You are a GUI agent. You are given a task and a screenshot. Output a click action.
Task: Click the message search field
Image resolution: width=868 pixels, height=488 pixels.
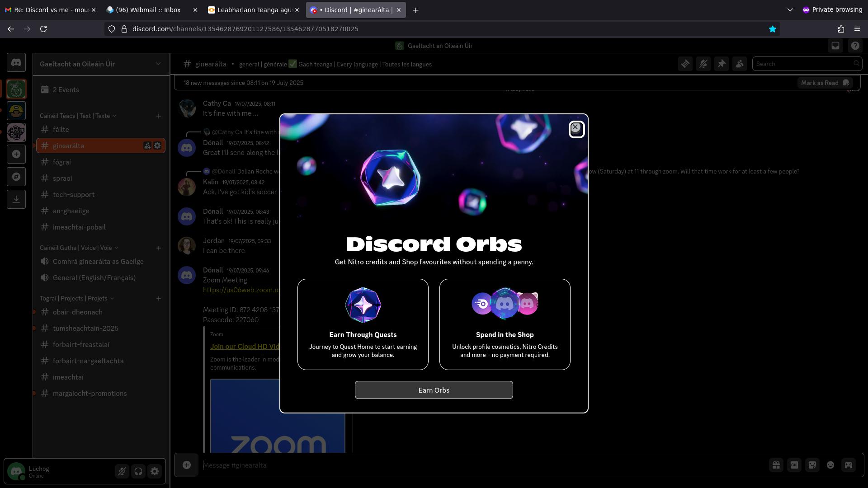802,64
